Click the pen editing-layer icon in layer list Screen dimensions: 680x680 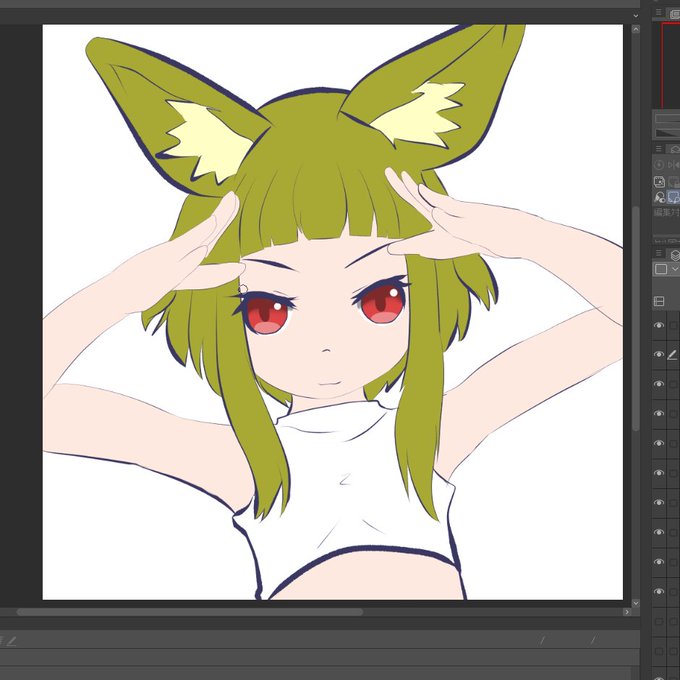(x=672, y=355)
